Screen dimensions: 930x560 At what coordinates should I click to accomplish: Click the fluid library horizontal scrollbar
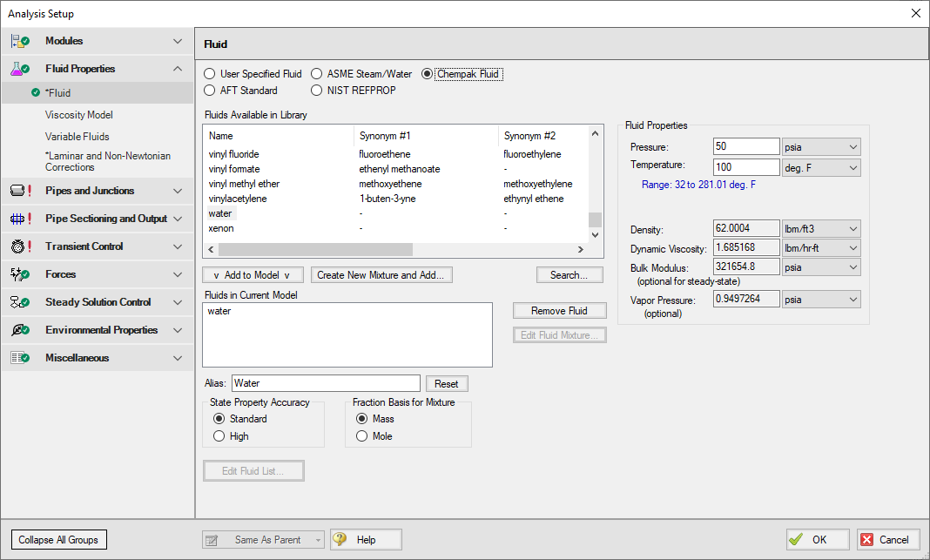pos(392,249)
